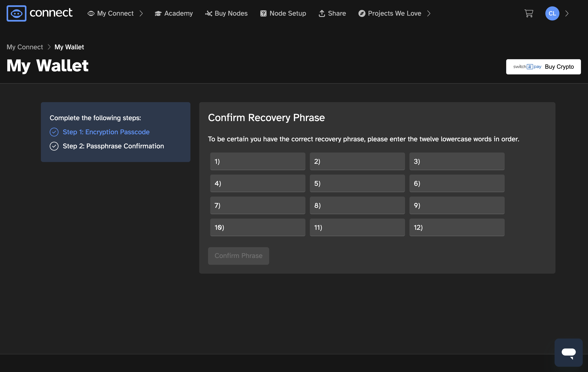This screenshot has width=588, height=372.
Task: Expand the Projects We Love chevron
Action: coord(429,13)
